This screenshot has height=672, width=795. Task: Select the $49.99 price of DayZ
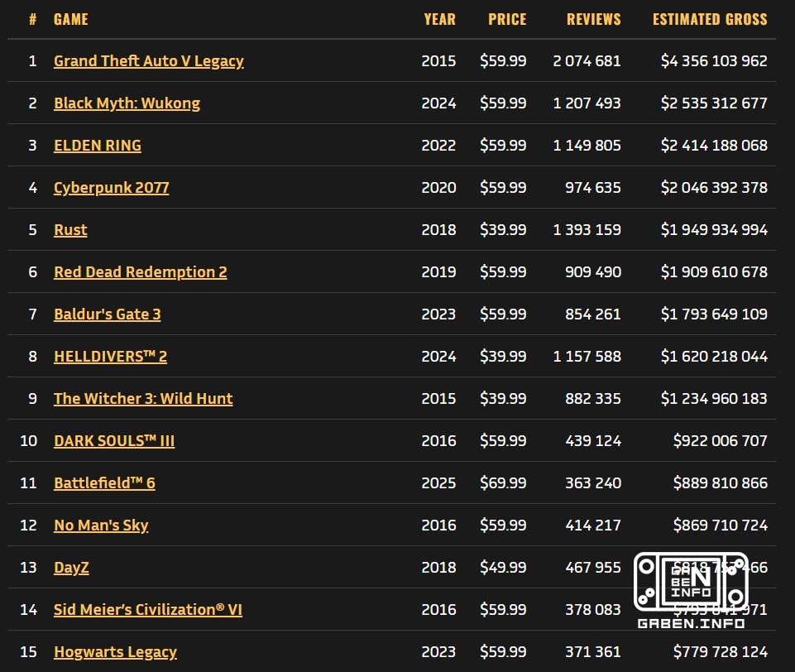pyautogui.click(x=503, y=567)
